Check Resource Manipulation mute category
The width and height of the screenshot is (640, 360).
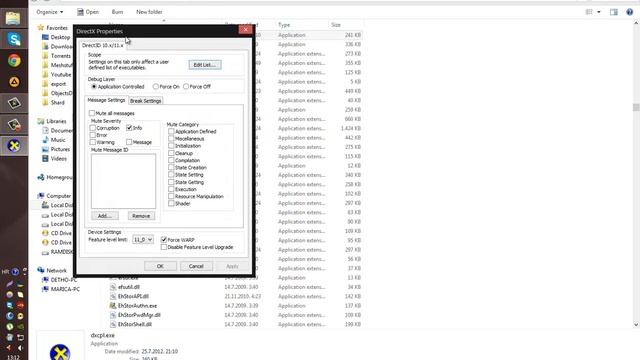coord(171,196)
